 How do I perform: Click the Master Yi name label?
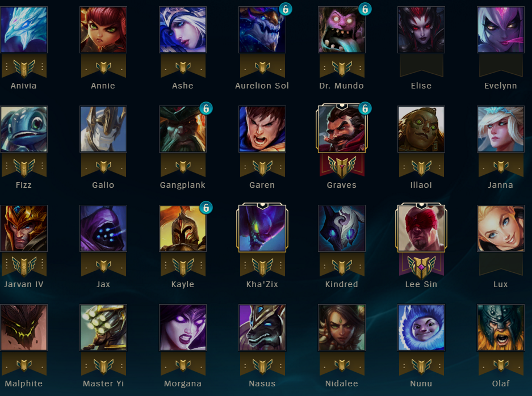(x=103, y=384)
